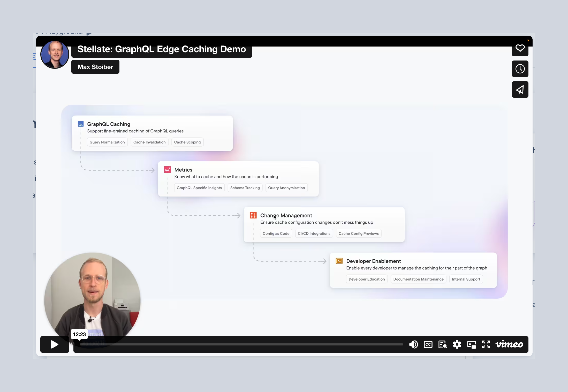This screenshot has width=568, height=392.
Task: Click the Max Stoiber author name
Action: click(x=95, y=67)
